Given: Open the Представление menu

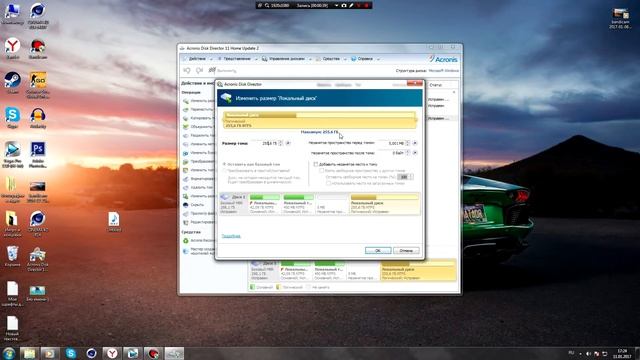Looking at the screenshot, I should point(237,59).
